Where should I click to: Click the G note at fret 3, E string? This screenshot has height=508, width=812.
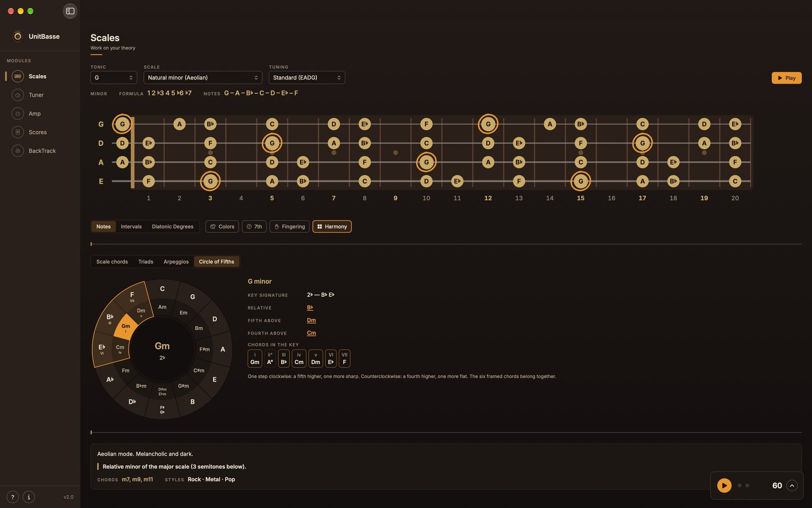click(210, 181)
